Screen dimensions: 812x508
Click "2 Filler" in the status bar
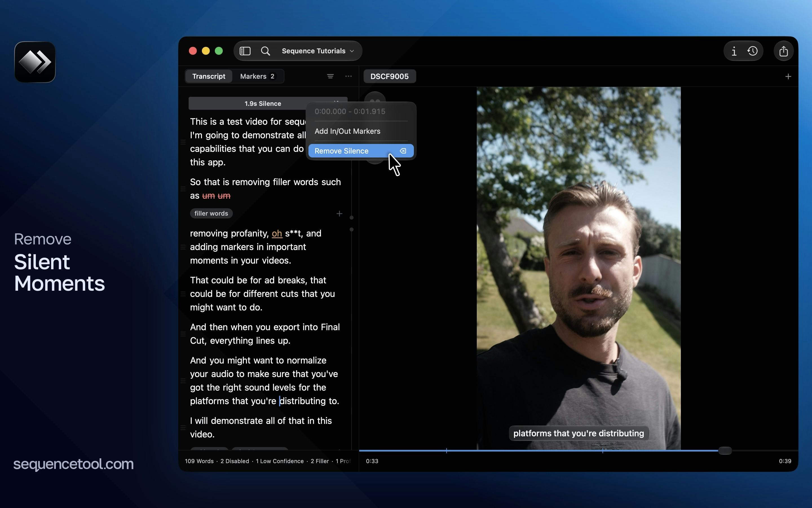click(319, 461)
